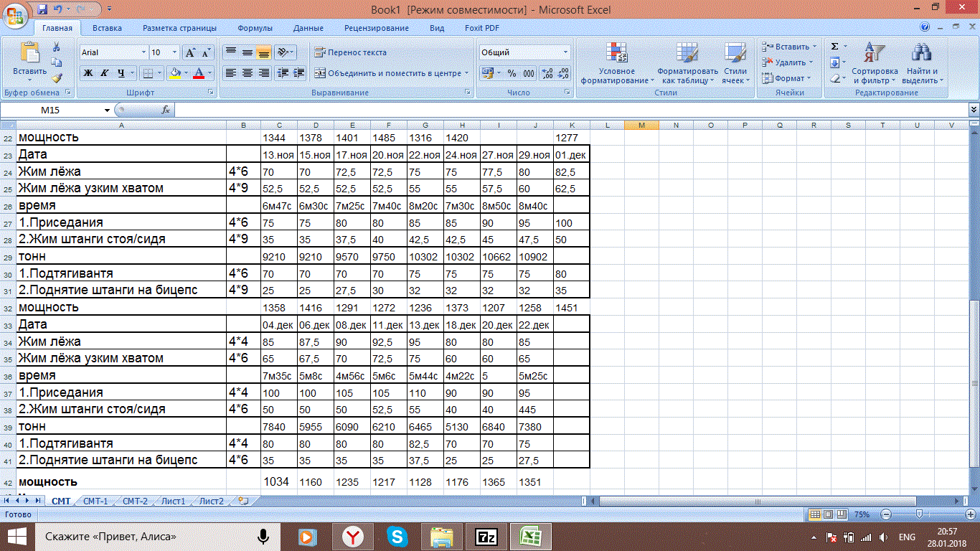Open Сортировка и фильтр dropdown

[875, 63]
